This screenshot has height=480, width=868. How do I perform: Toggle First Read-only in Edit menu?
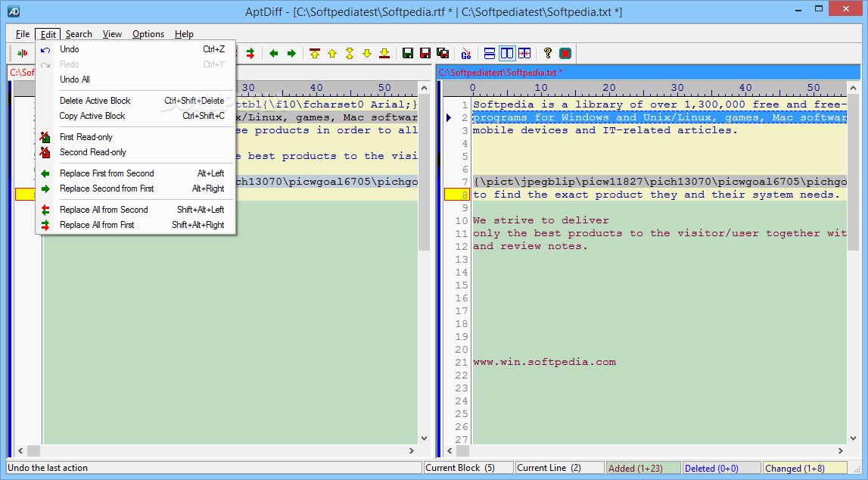tap(86, 137)
